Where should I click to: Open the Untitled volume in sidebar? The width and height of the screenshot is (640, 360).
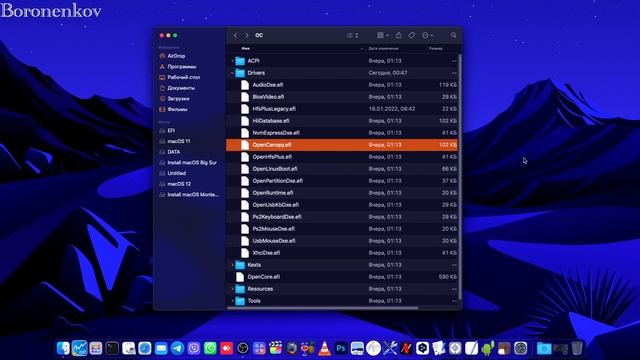pyautogui.click(x=176, y=173)
